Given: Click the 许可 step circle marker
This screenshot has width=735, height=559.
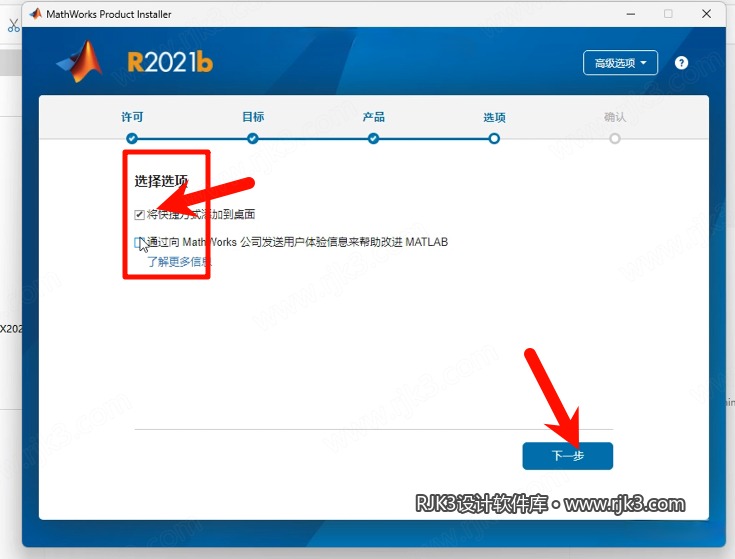Looking at the screenshot, I should click(x=132, y=139).
